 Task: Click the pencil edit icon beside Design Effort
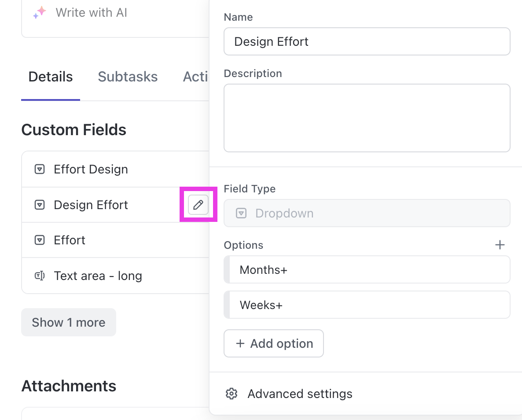(x=198, y=205)
